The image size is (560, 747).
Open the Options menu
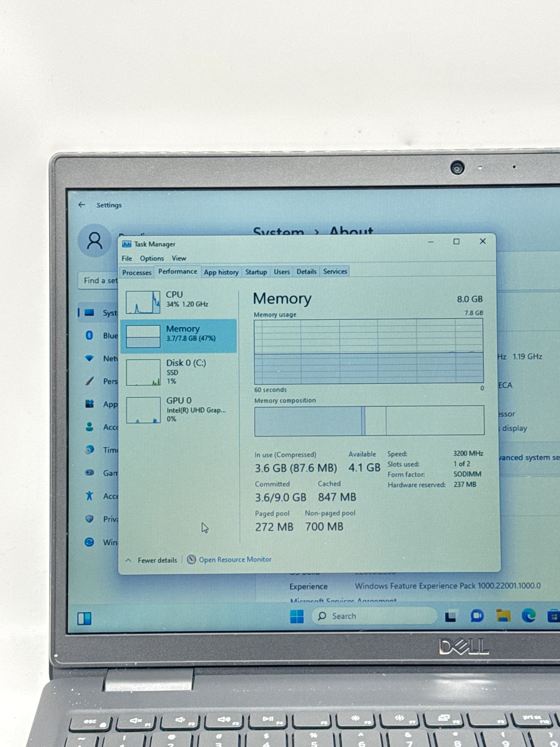152,258
